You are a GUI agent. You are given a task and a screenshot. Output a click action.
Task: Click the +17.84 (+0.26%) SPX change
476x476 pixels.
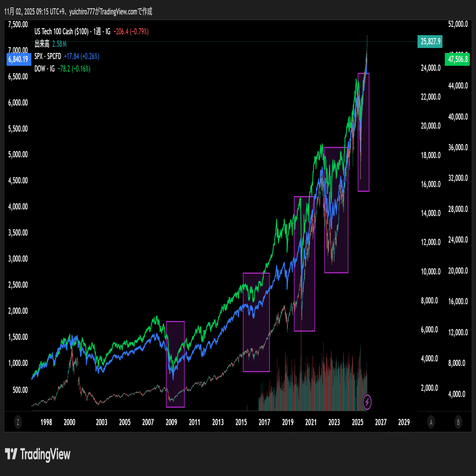point(81,56)
